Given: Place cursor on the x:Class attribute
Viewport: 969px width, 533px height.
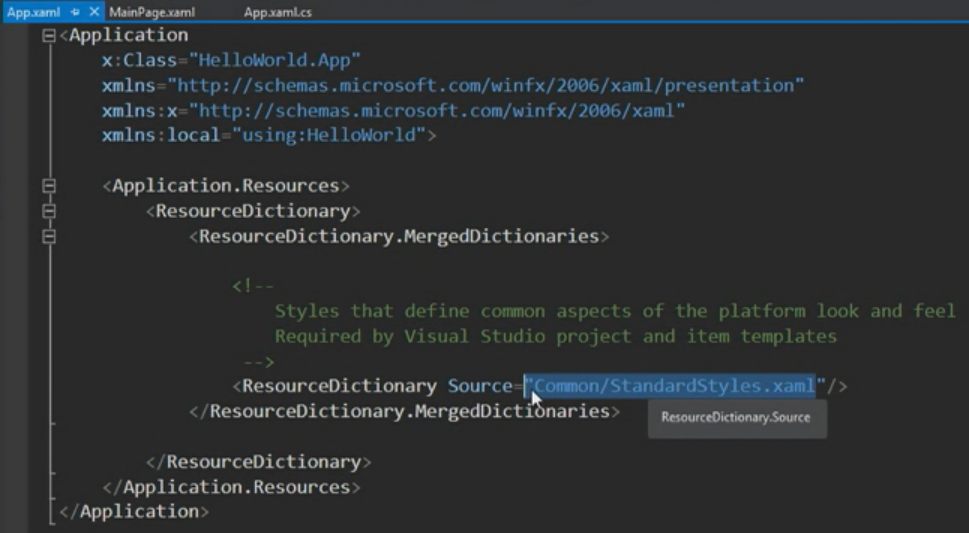Looking at the screenshot, I should pos(139,60).
